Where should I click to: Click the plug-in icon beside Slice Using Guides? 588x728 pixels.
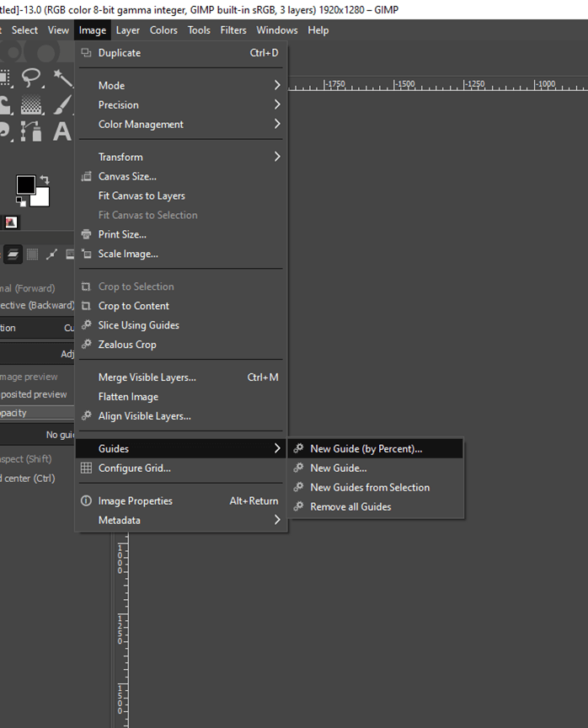pyautogui.click(x=86, y=325)
